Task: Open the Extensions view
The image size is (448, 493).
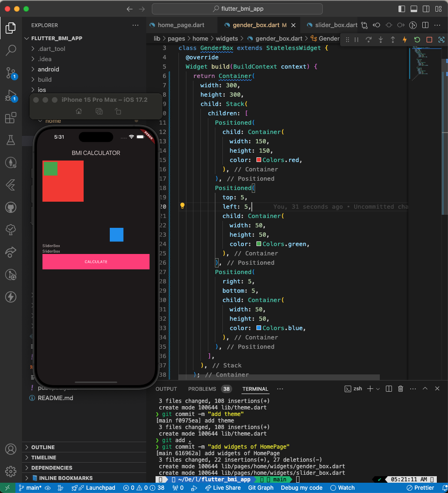Action: (x=11, y=118)
